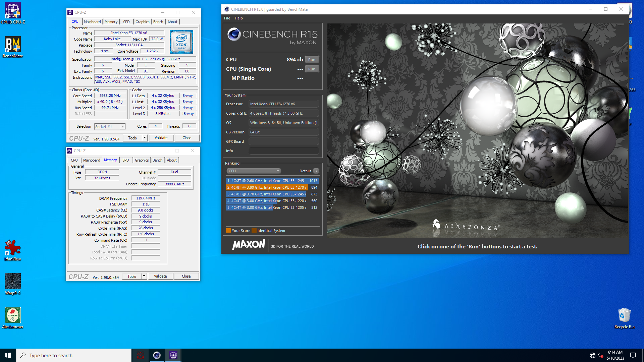Open the CPU ranking category dropdown
Image resolution: width=644 pixels, height=362 pixels.
pos(254,171)
